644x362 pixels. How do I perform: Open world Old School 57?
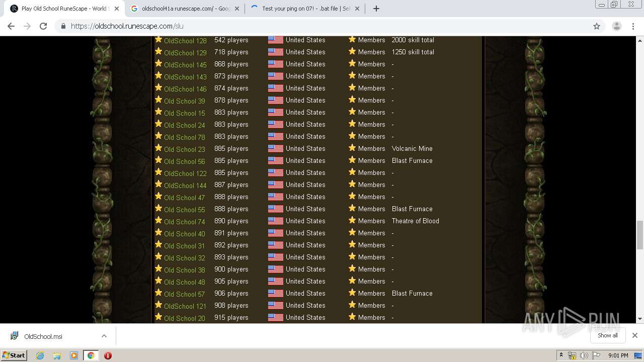(x=185, y=294)
